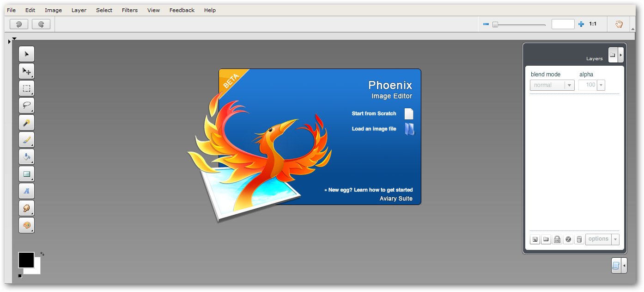
Task: Click the zoom in plus icon
Action: (581, 24)
